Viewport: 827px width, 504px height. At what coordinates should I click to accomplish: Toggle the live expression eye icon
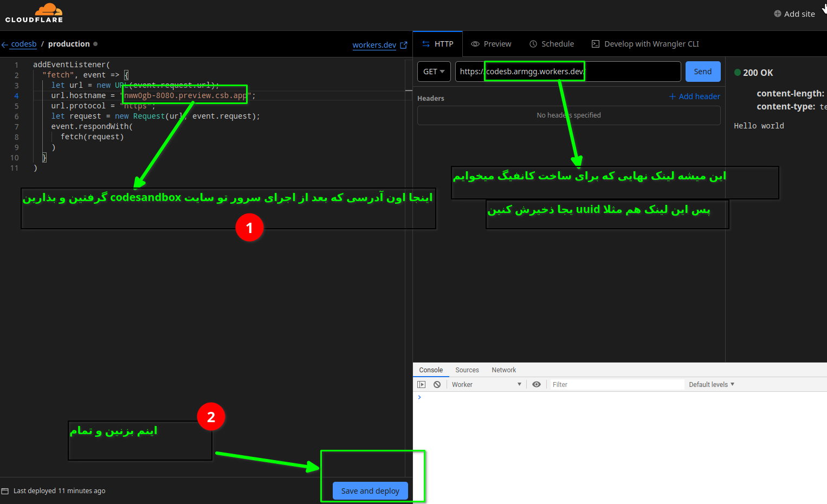537,384
